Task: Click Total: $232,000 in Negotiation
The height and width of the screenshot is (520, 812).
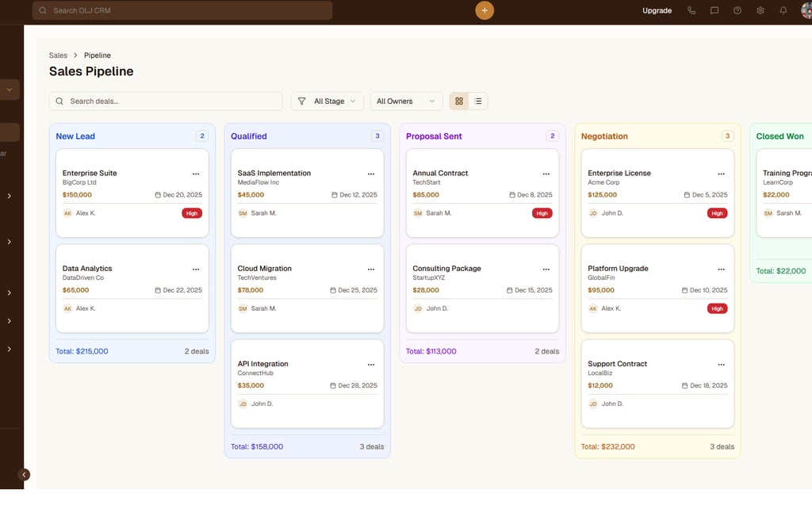Action: [x=607, y=446]
